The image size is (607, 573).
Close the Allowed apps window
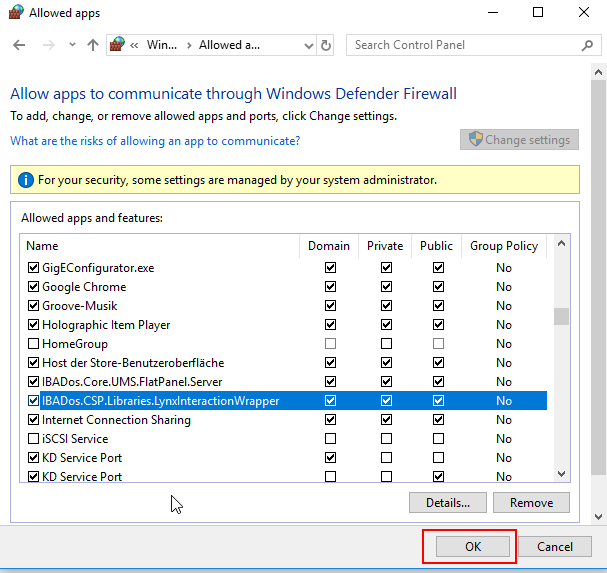click(x=584, y=12)
